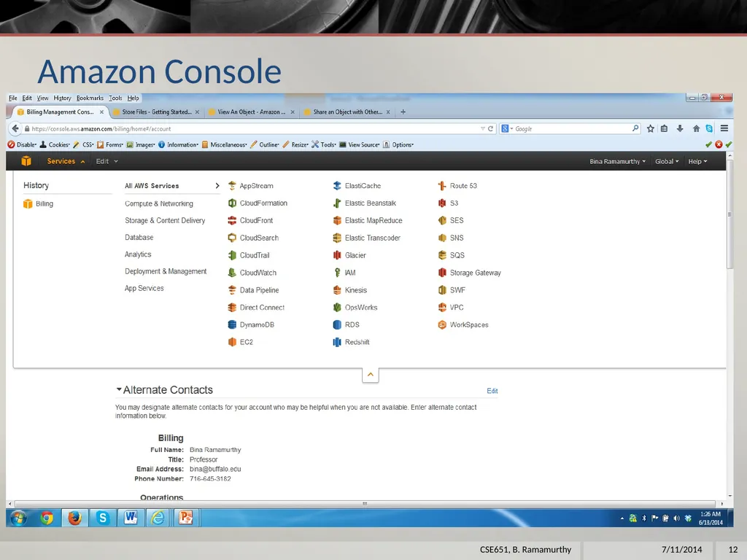Select the Elastic MapReduce icon

[x=337, y=220]
